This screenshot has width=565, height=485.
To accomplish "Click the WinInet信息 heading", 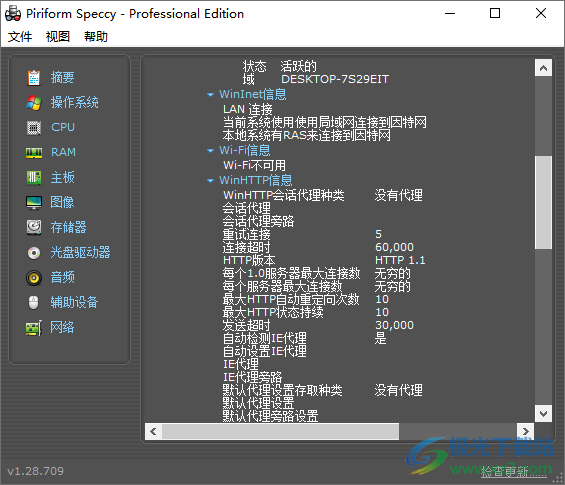I will point(253,94).
